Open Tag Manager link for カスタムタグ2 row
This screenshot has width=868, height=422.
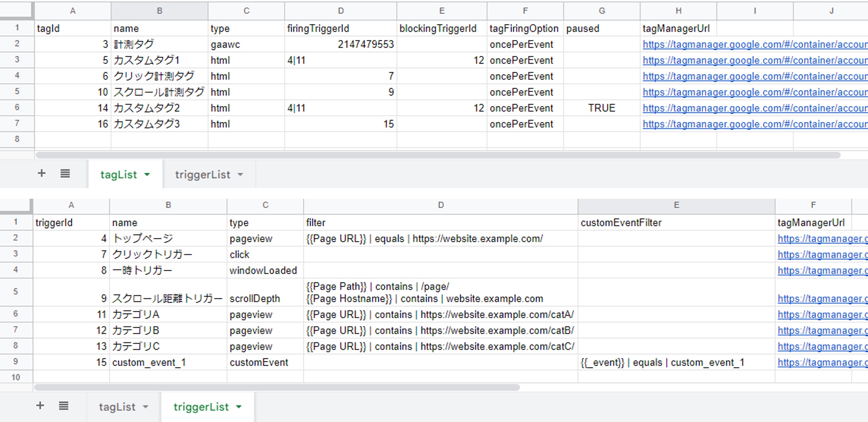point(755,108)
